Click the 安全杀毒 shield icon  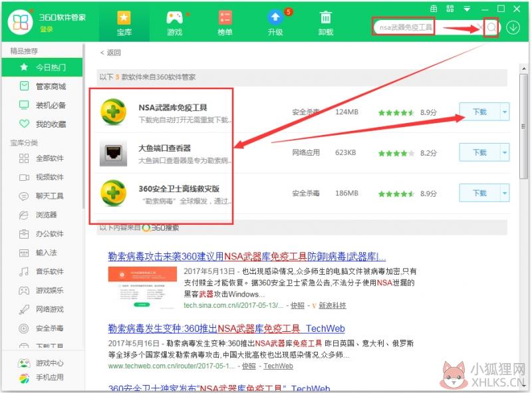(x=24, y=328)
